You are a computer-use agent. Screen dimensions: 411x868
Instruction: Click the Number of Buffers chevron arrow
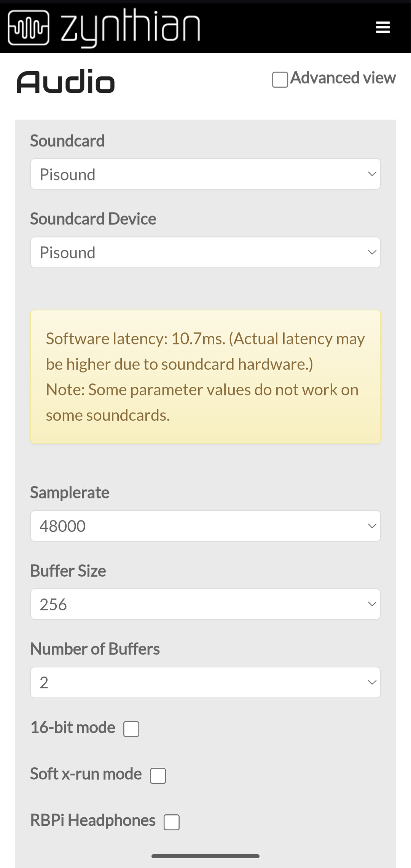372,683
